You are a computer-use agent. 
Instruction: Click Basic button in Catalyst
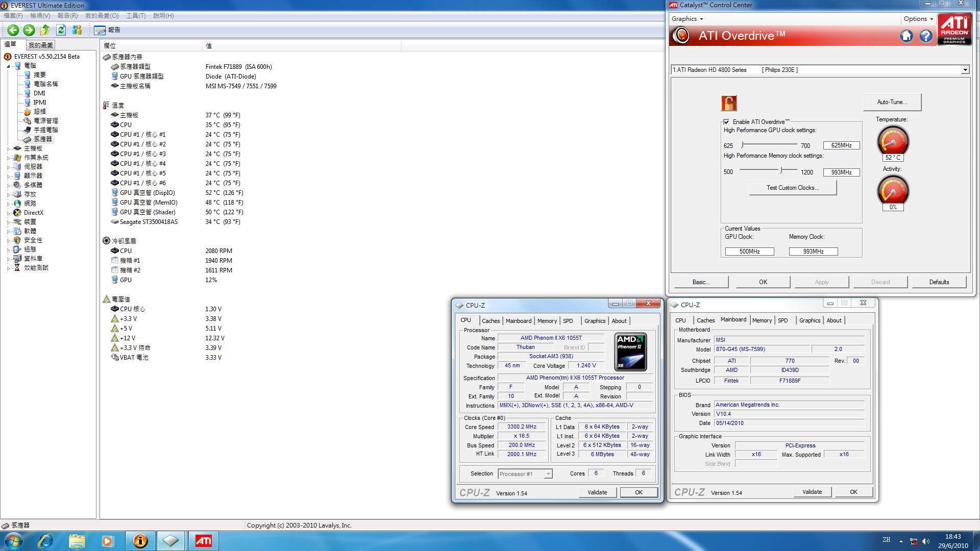[701, 282]
